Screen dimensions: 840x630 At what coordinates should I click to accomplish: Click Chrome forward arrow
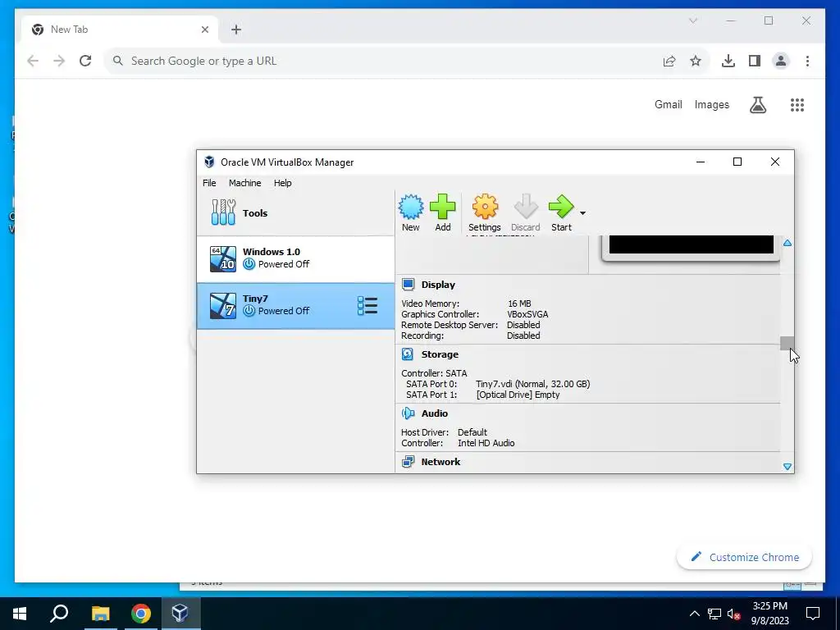(59, 61)
